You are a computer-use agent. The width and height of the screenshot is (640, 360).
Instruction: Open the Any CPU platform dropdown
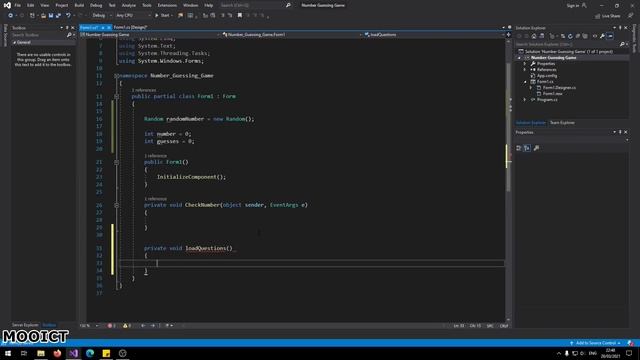tap(133, 16)
